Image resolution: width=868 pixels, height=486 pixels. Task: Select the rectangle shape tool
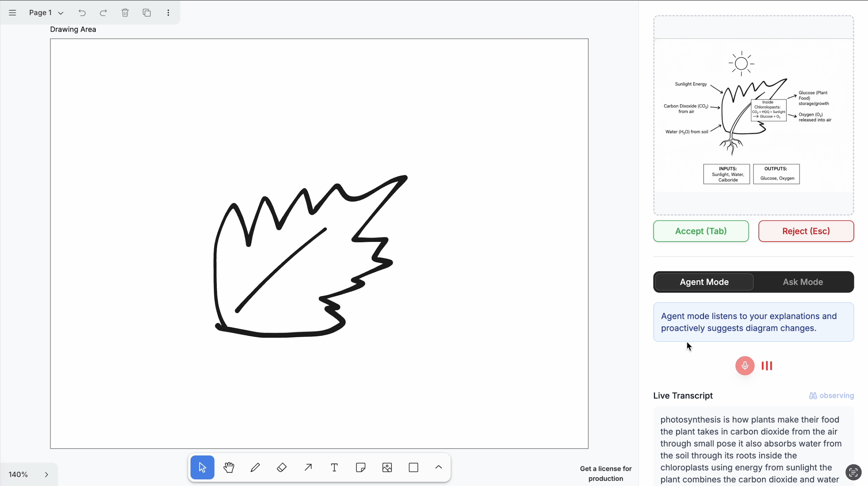(413, 467)
